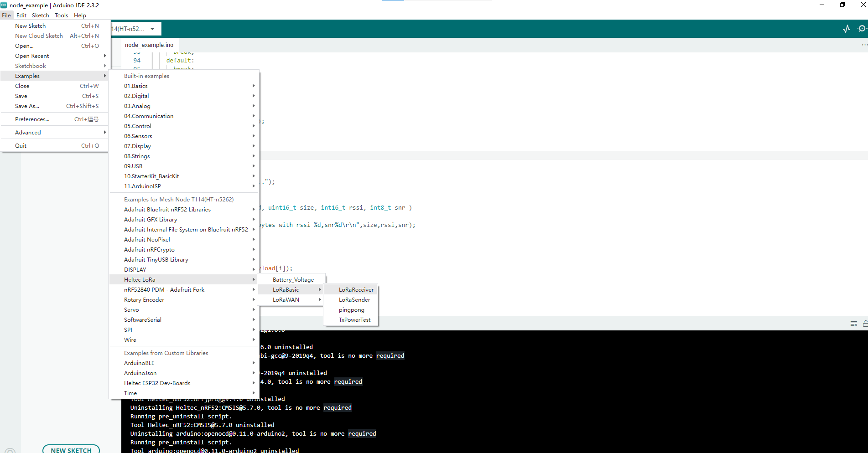Clear the output panel
868x453 pixels.
click(x=853, y=324)
